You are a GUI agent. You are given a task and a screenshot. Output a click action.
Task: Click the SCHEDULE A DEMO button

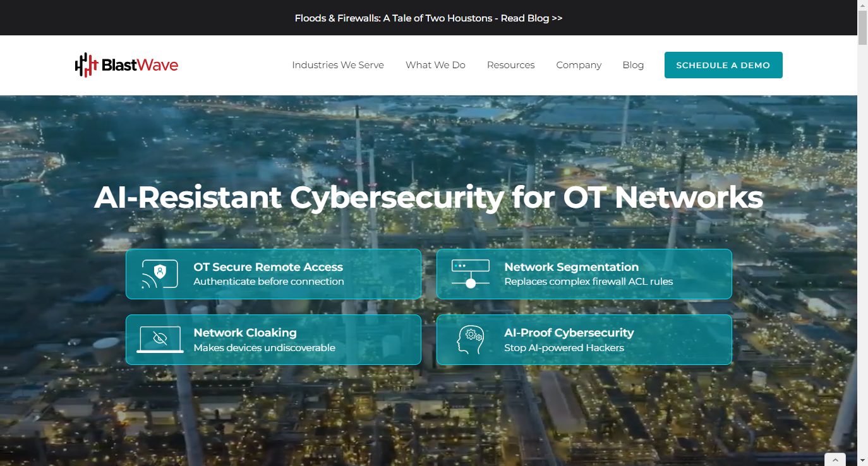[x=723, y=64]
